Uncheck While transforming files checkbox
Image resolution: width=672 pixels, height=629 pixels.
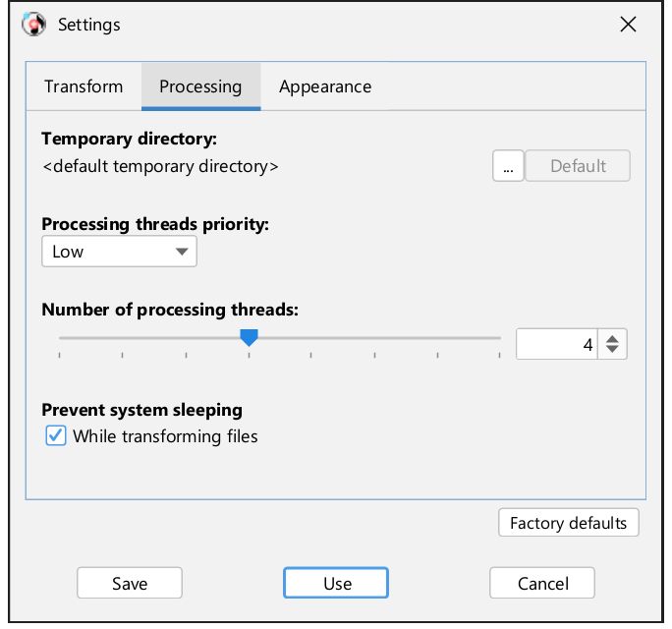(x=56, y=435)
